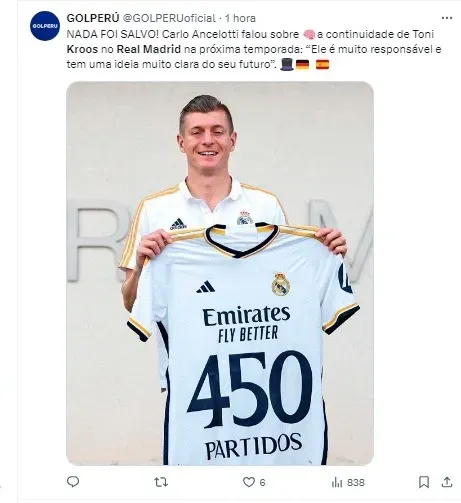
Task: Click the brain emoji in tweet text
Action: click(309, 34)
